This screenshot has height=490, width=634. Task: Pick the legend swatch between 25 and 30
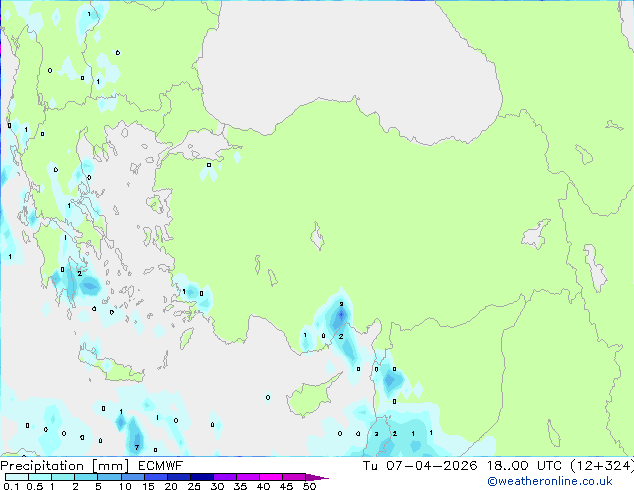click(x=201, y=477)
